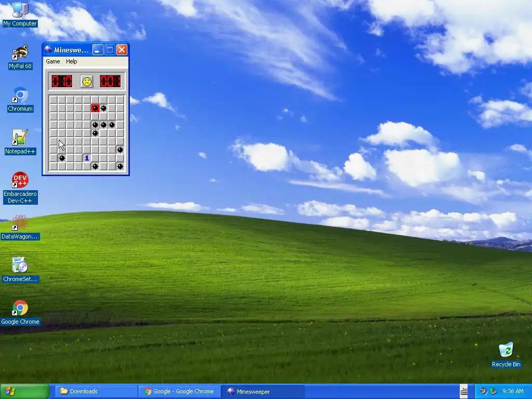Click the exploded mine on red background
The width and height of the screenshot is (532, 399).
pos(95,108)
